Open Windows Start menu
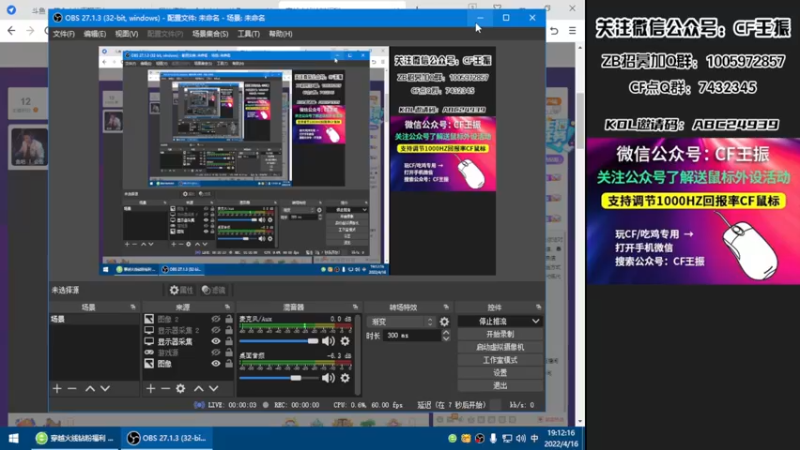This screenshot has width=800, height=450. 14,438
